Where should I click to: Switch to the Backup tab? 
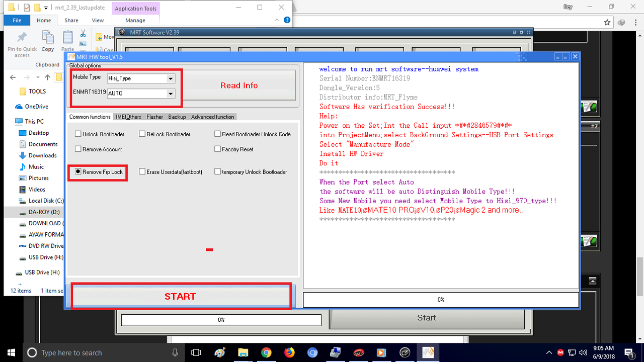pos(177,117)
